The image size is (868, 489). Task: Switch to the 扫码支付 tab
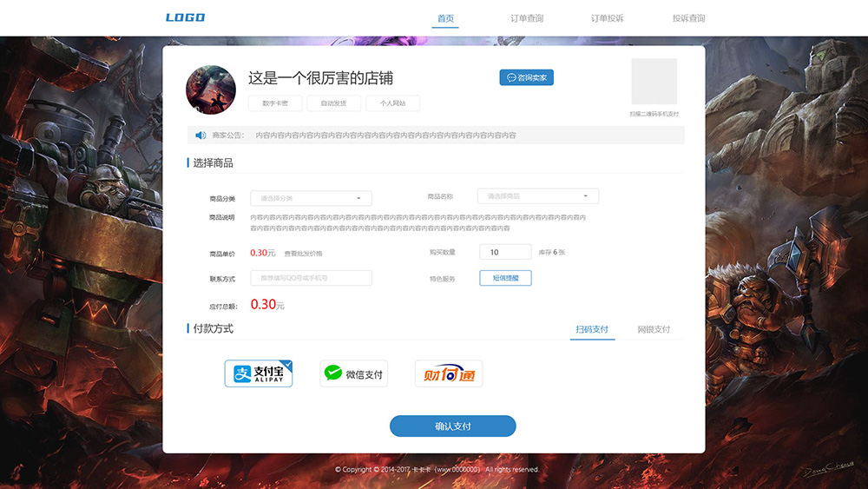coord(592,329)
